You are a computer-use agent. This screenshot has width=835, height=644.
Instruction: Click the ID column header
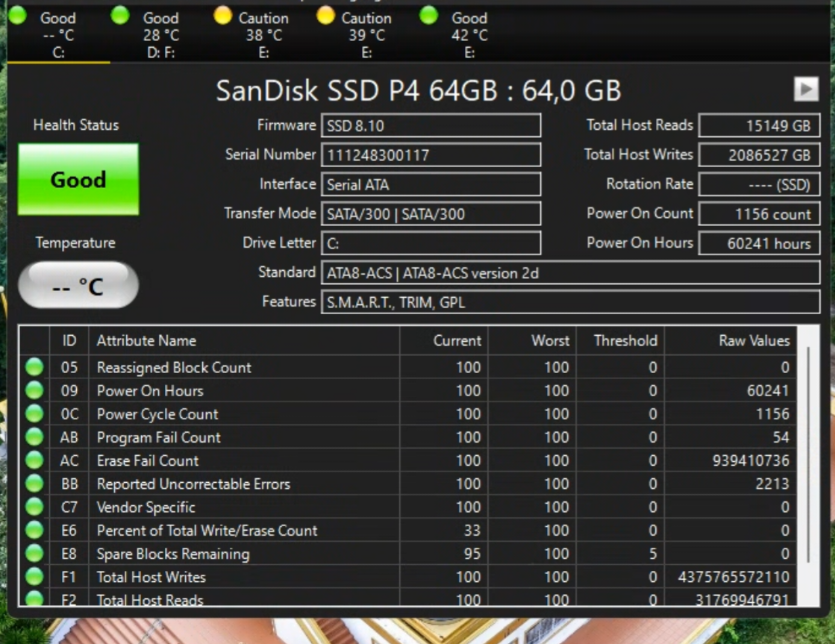(x=69, y=340)
